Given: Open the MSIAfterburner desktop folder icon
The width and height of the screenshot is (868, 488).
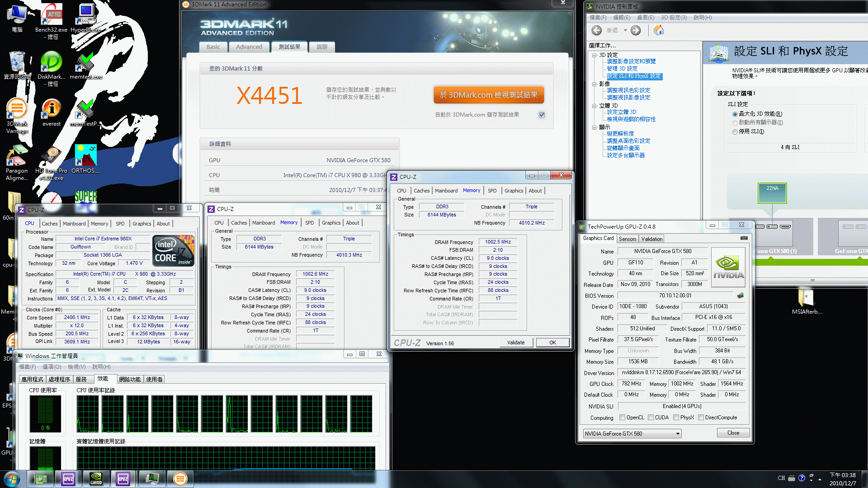Looking at the screenshot, I should pos(807,302).
